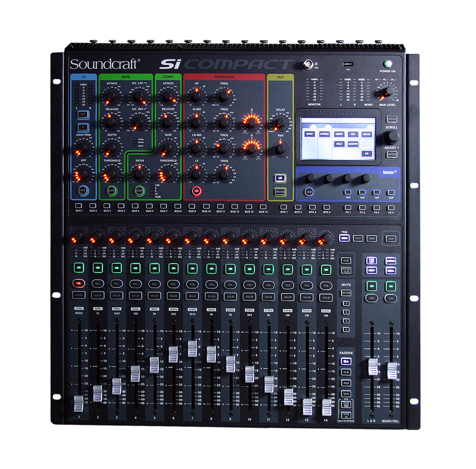Viewport: 476px width, 469px height.
Task: Activate the red round EQ button
Action: 196,191
